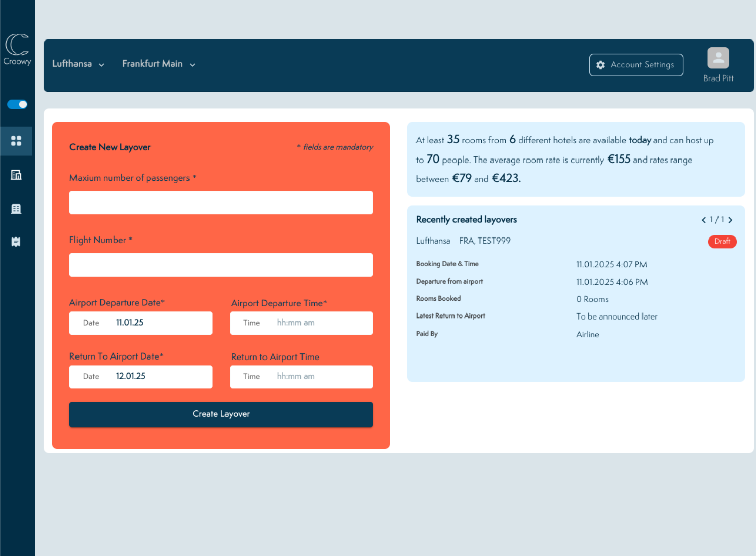Open the hotels section via sidebar icon
This screenshot has height=556, width=756.
coord(16,208)
